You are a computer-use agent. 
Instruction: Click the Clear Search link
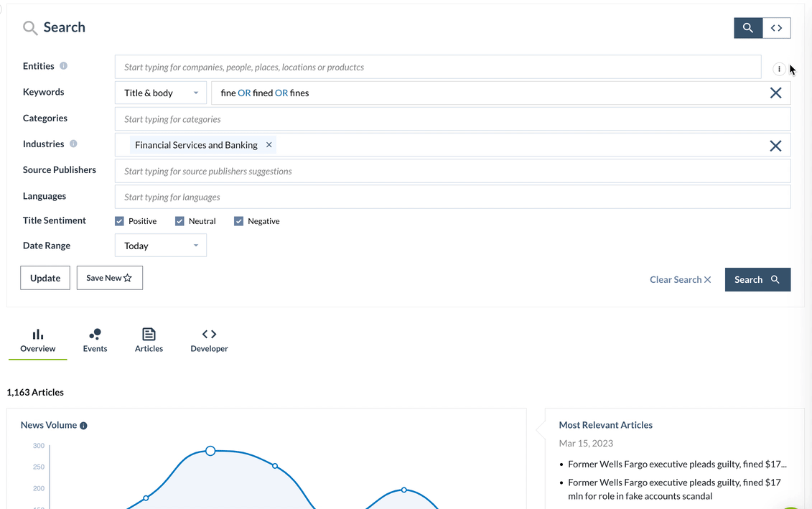tap(681, 279)
